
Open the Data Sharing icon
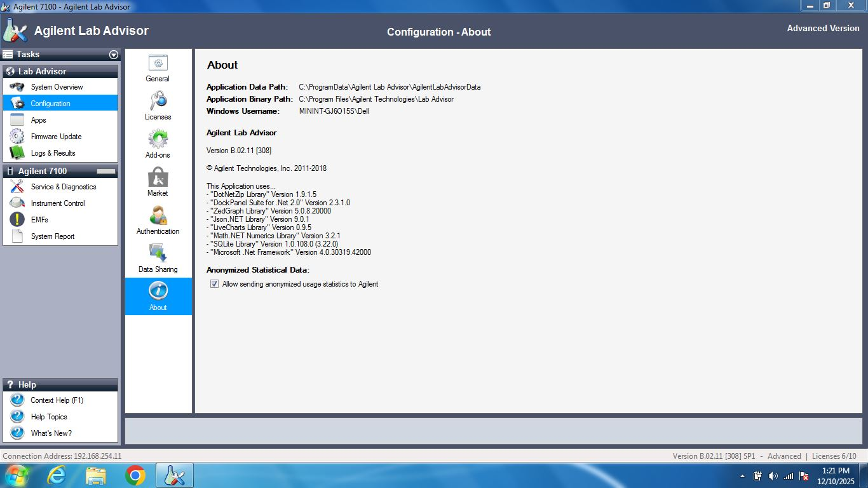coord(158,253)
